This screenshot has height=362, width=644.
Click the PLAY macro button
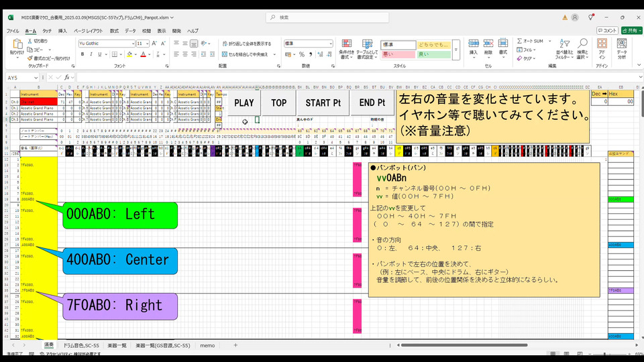[x=244, y=103]
